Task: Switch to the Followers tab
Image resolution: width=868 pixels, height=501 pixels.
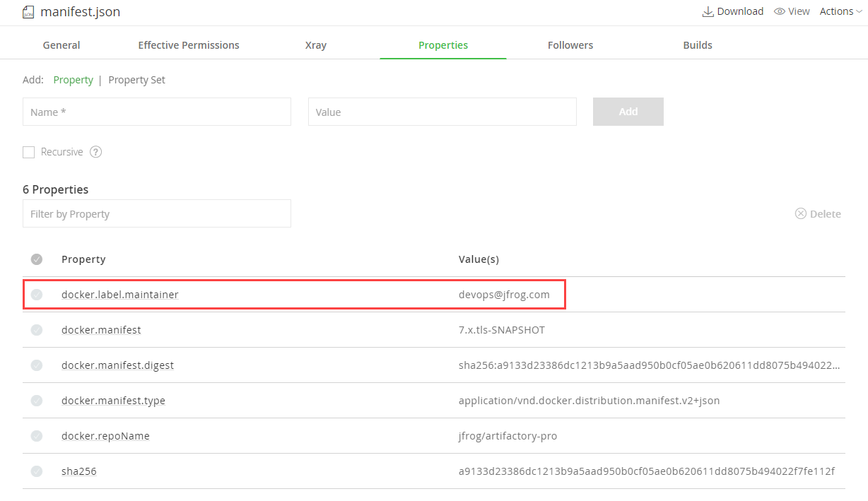Action: tap(570, 45)
